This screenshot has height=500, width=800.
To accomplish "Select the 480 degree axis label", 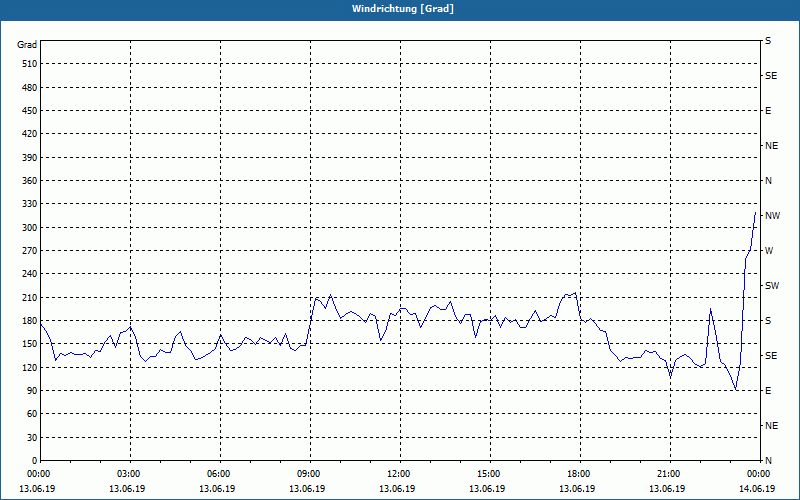I will tap(30, 88).
